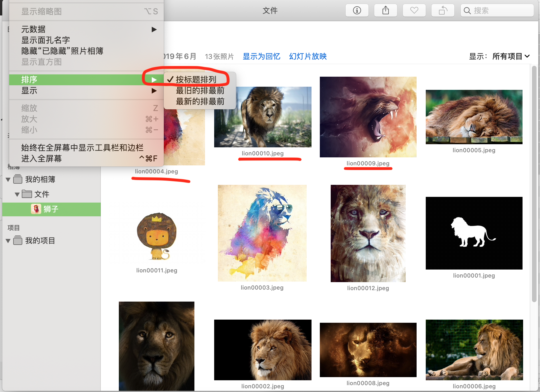Select dark lion portrait in bottom row
The height and width of the screenshot is (392, 540).
pos(157,346)
